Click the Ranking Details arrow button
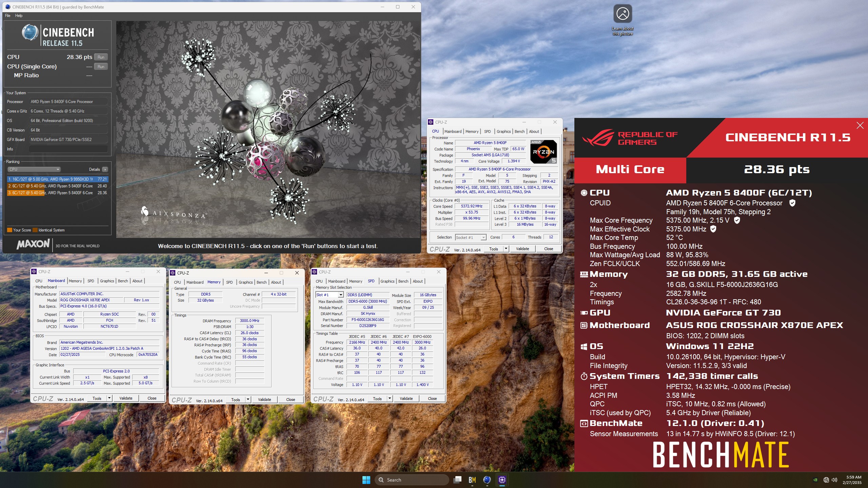The height and width of the screenshot is (488, 868). (x=105, y=169)
